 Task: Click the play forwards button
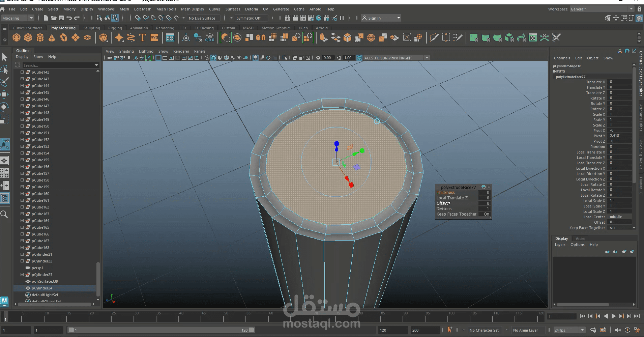coord(613,316)
